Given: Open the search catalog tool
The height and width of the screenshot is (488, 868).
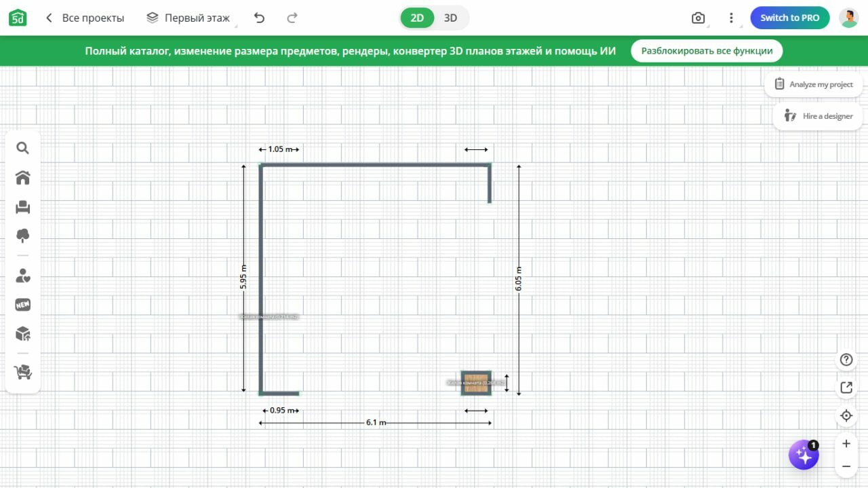Looking at the screenshot, I should click(x=22, y=148).
